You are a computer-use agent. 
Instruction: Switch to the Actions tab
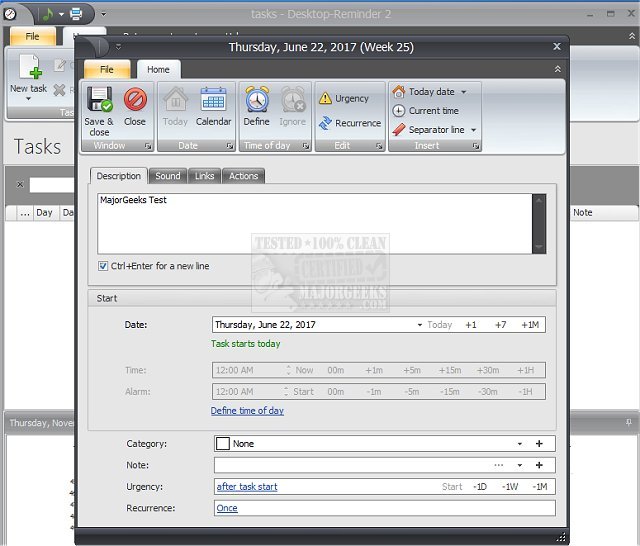pyautogui.click(x=243, y=176)
